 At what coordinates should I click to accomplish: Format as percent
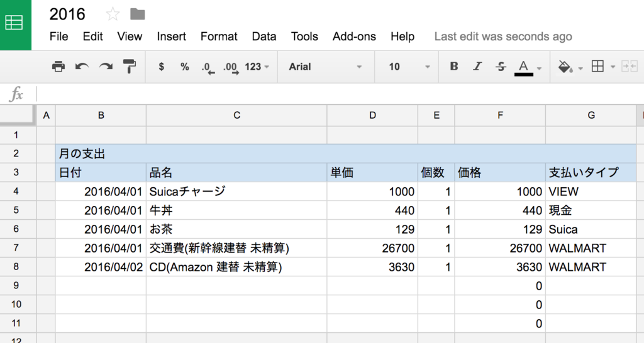(185, 67)
